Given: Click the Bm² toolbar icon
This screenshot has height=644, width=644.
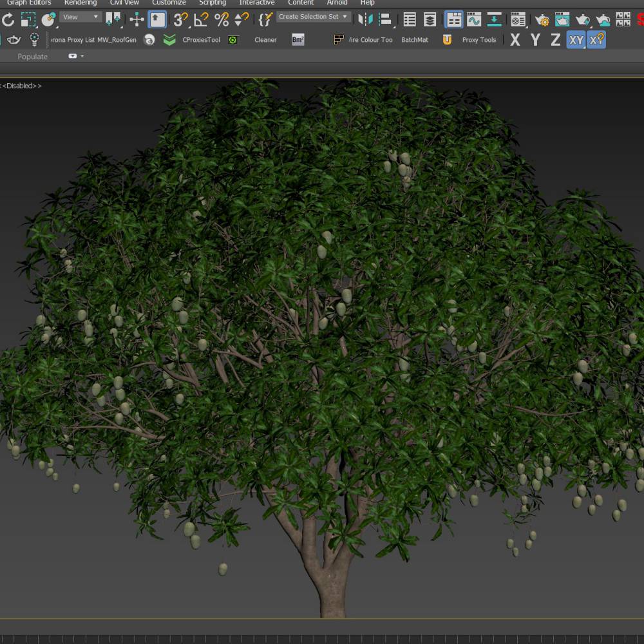Looking at the screenshot, I should point(298,40).
